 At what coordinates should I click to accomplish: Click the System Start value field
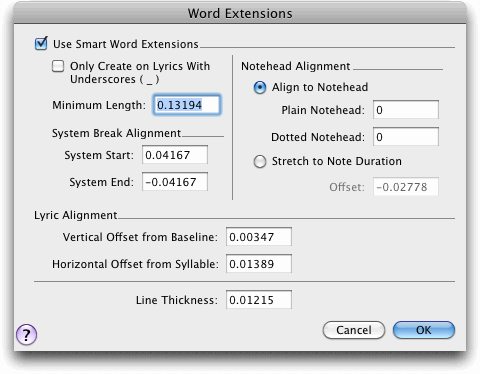(175, 155)
